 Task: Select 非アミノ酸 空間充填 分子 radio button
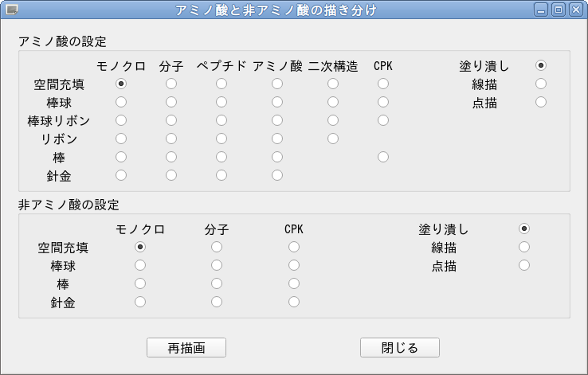tap(217, 247)
